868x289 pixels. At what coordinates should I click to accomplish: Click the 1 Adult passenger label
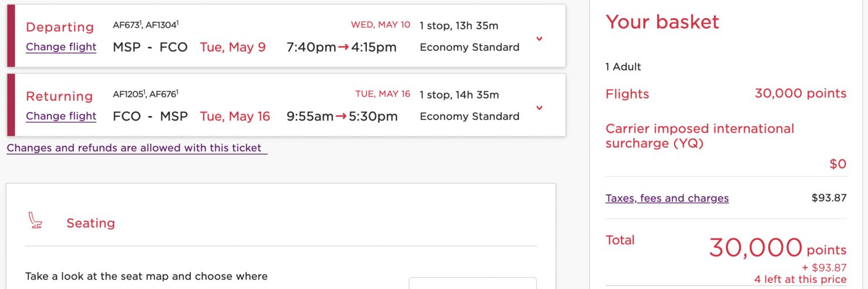point(623,67)
